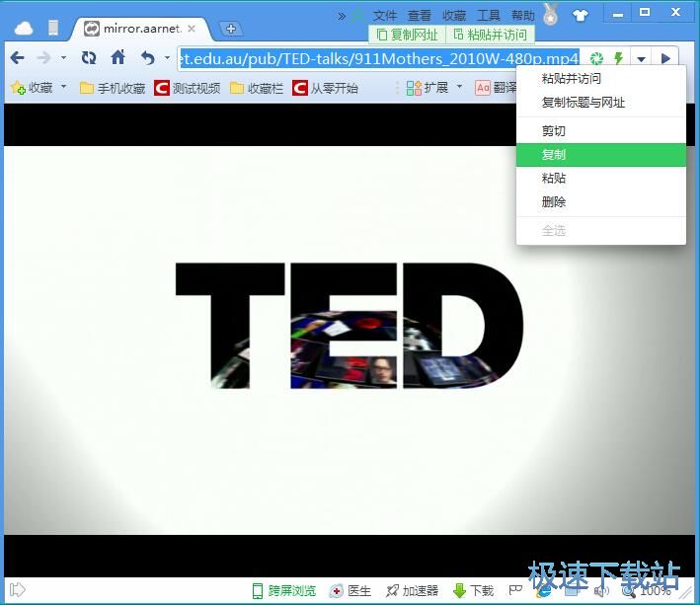
Task: Select 复制标题与网址 in the context menu
Action: [x=601, y=103]
